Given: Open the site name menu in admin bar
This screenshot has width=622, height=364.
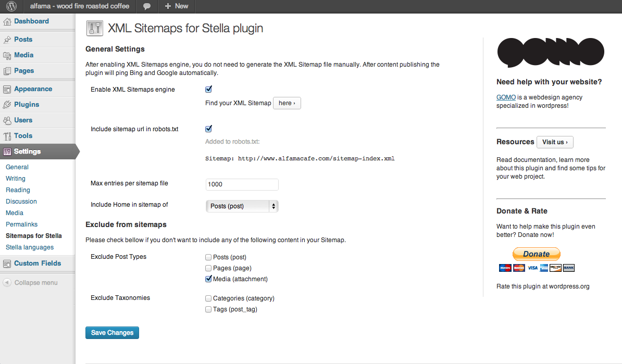Looking at the screenshot, I should pyautogui.click(x=80, y=6).
